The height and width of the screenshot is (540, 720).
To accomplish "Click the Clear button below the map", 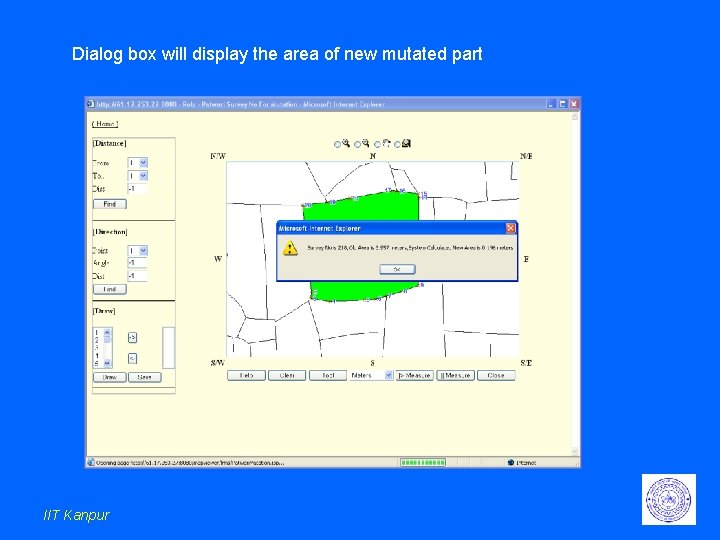I will click(x=287, y=376).
